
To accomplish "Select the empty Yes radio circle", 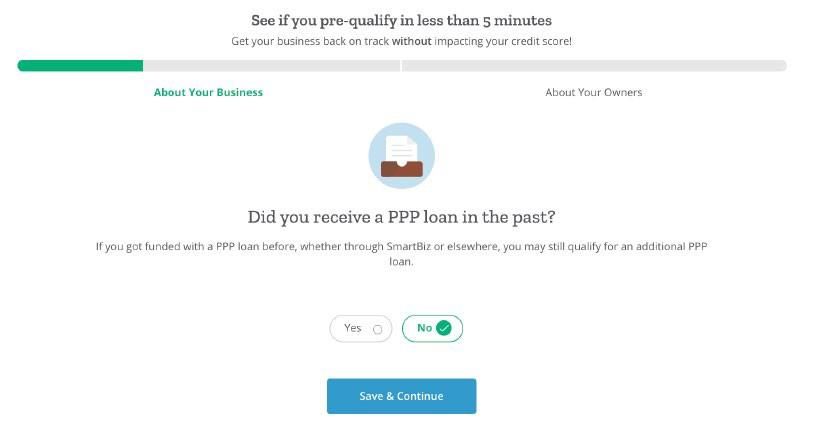I will [377, 329].
